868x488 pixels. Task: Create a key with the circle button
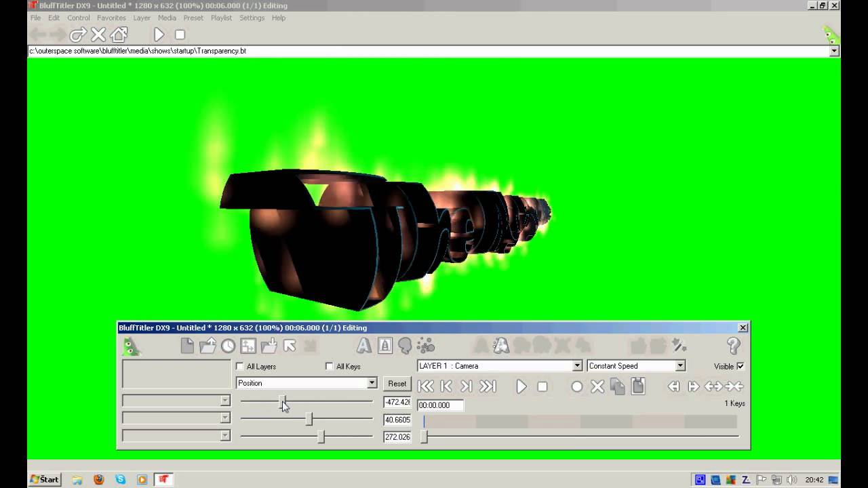[576, 386]
